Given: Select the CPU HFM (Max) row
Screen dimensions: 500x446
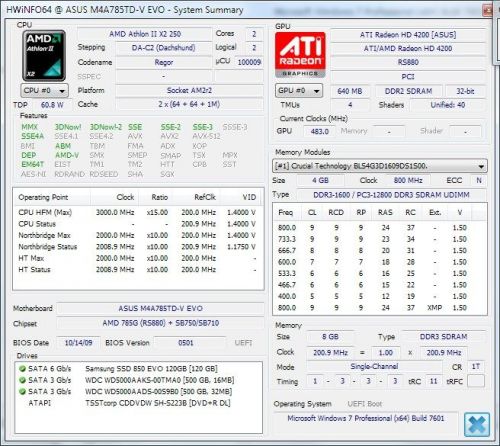Looking at the screenshot, I should pos(138,212).
